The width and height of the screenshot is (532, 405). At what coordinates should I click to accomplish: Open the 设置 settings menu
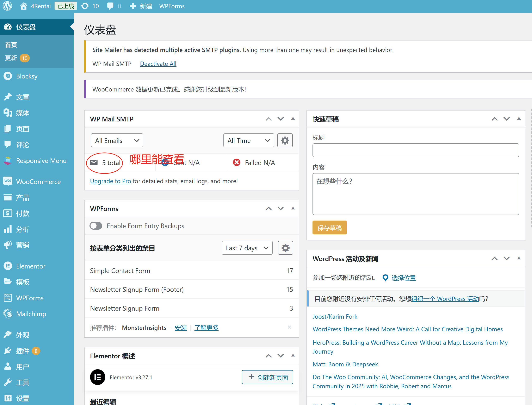pyautogui.click(x=37, y=398)
